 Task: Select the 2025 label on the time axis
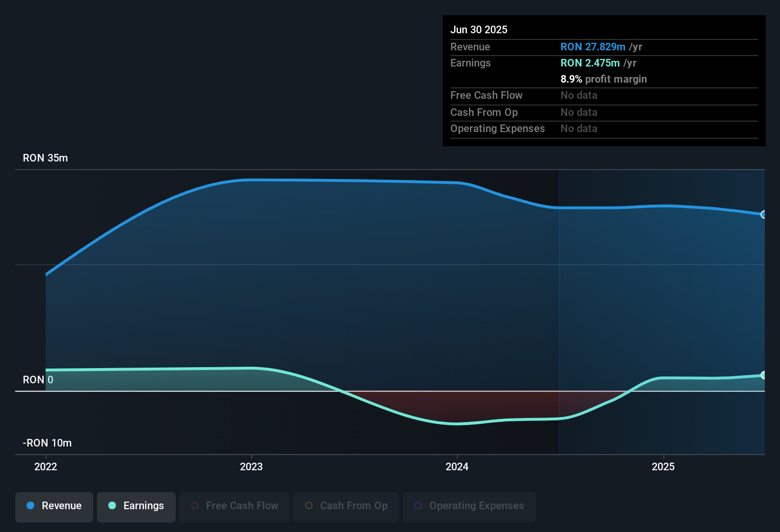(x=663, y=466)
